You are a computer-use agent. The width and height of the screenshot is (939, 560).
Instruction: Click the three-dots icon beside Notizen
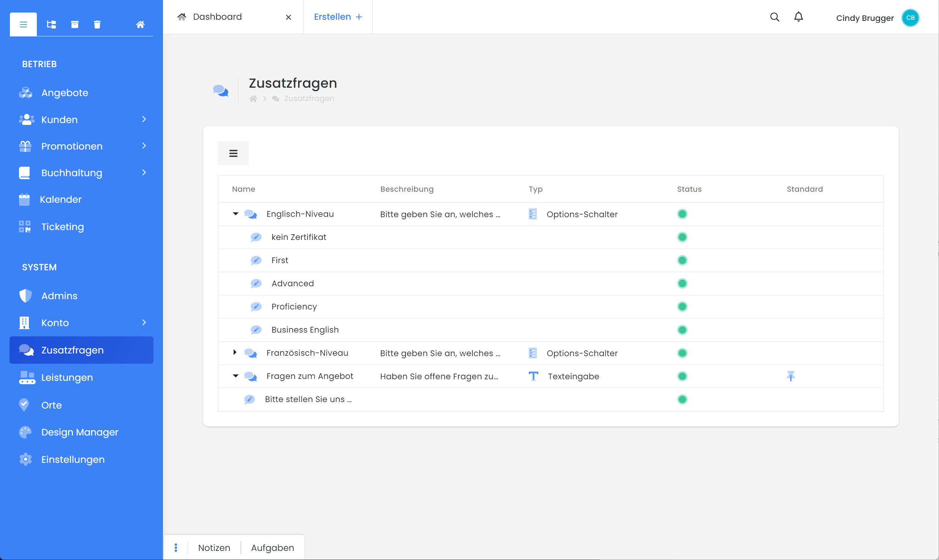pyautogui.click(x=176, y=547)
